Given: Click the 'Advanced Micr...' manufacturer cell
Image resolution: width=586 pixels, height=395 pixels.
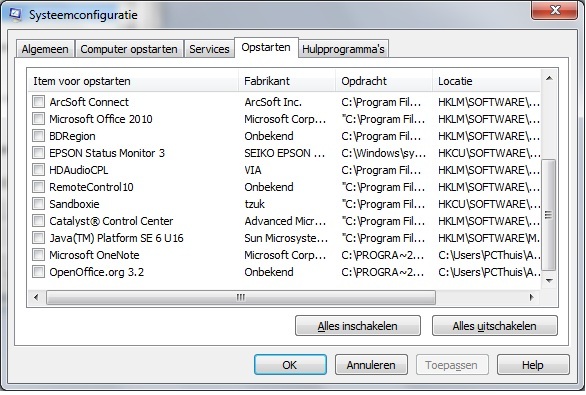Looking at the screenshot, I should click(285, 221).
